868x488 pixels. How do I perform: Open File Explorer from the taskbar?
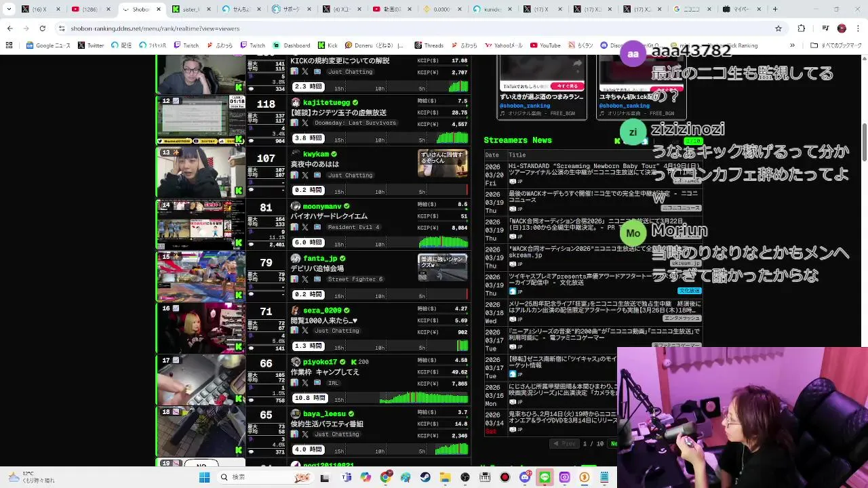[x=445, y=477]
